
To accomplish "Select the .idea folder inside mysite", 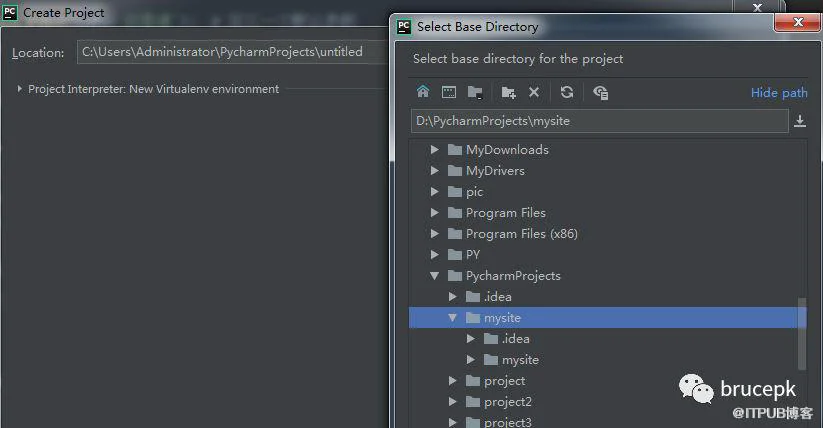I will tap(607, 339).
